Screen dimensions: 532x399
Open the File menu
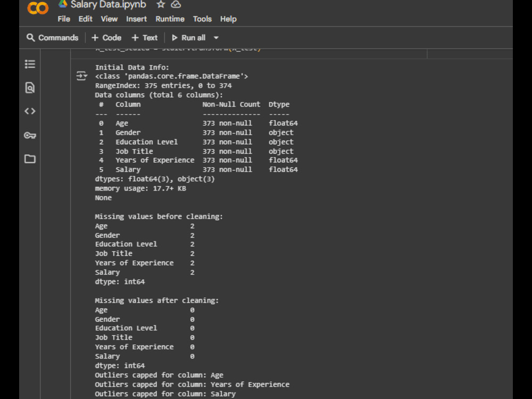pyautogui.click(x=64, y=19)
